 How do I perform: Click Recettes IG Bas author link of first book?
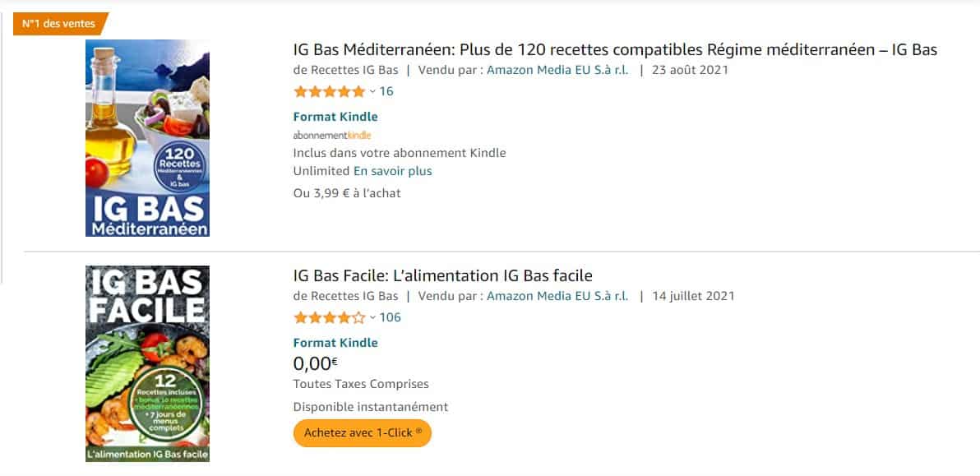(x=354, y=70)
